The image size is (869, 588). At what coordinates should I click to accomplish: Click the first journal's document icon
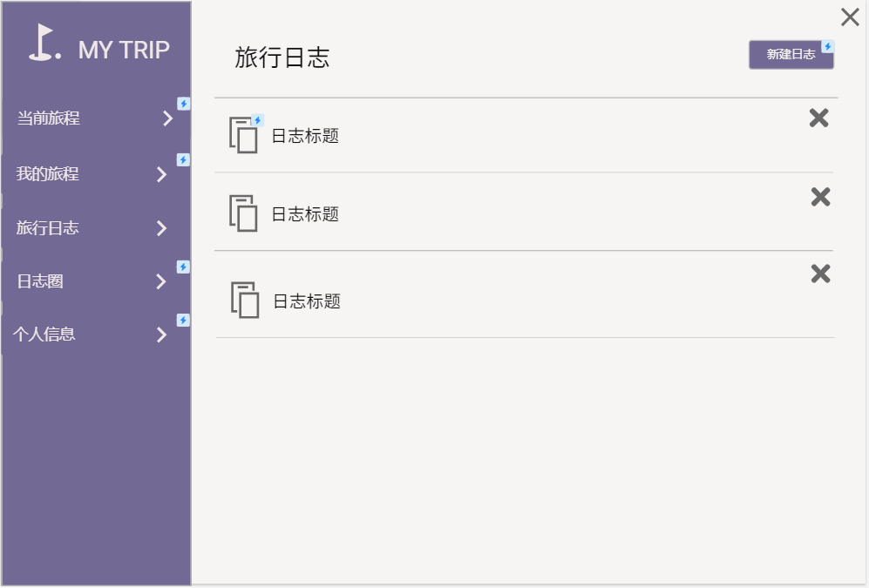(x=244, y=135)
